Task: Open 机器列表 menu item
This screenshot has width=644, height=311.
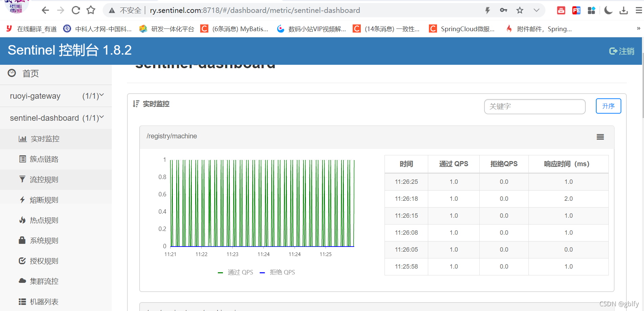Action: tap(56, 302)
